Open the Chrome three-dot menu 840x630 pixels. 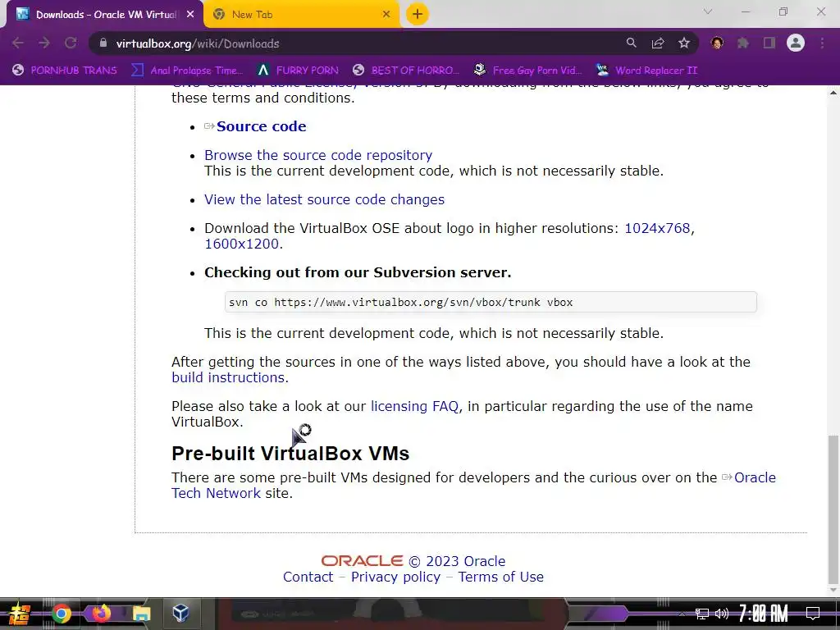[x=822, y=43]
